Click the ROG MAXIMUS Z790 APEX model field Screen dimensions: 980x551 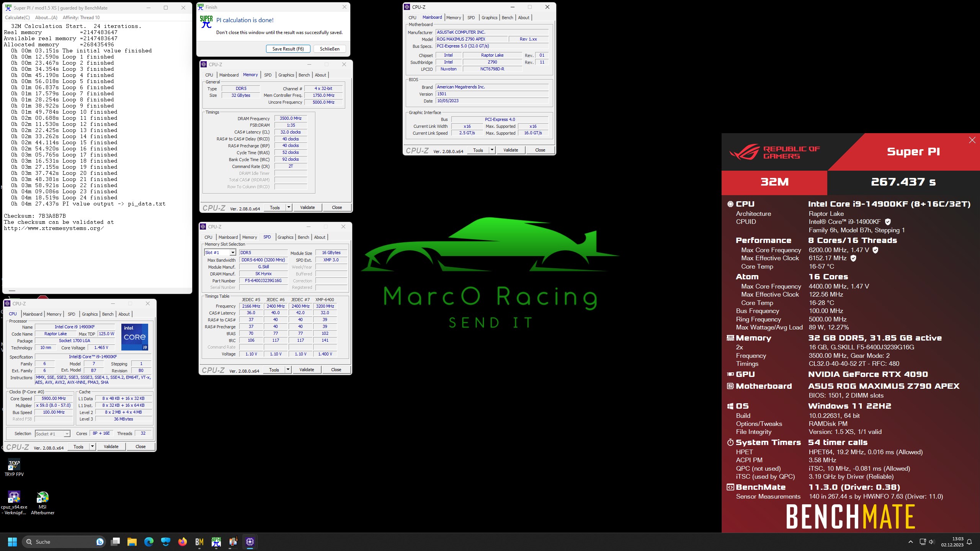472,39
